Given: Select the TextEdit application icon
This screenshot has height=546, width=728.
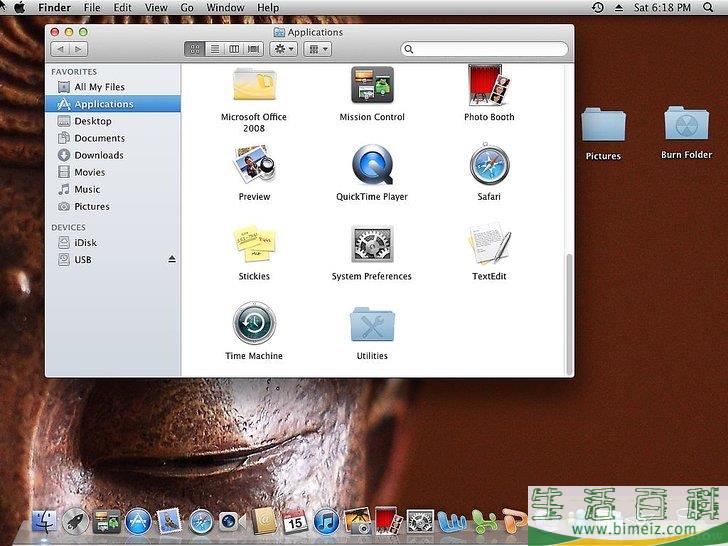Looking at the screenshot, I should (x=489, y=244).
